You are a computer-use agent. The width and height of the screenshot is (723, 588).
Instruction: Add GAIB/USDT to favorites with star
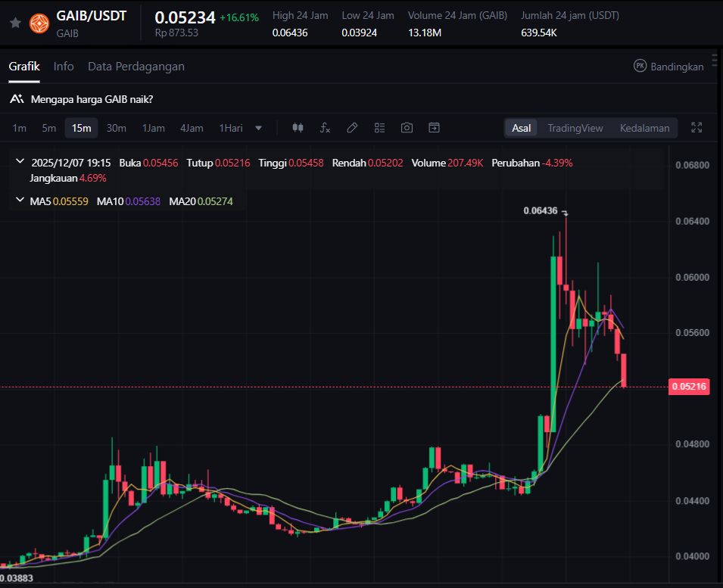(15, 23)
